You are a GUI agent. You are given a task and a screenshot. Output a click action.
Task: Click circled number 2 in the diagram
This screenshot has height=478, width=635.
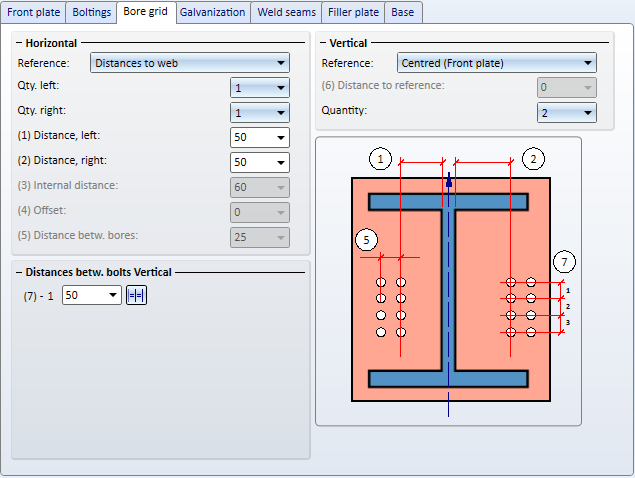533,158
